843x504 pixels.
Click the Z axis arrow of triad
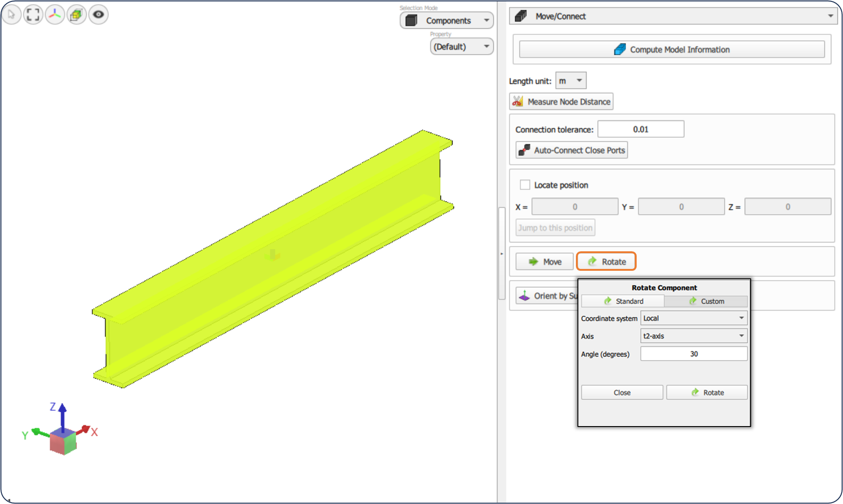point(62,415)
